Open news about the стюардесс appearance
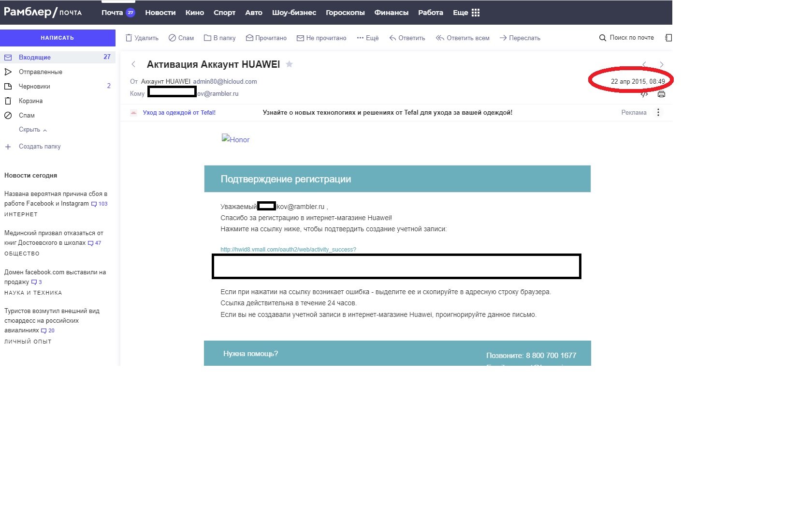 pyautogui.click(x=51, y=320)
